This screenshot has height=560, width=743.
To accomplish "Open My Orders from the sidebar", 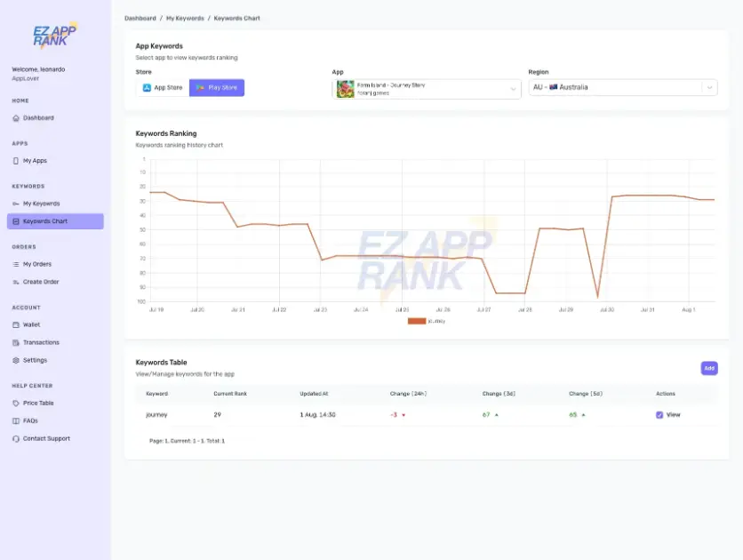I will 38,264.
